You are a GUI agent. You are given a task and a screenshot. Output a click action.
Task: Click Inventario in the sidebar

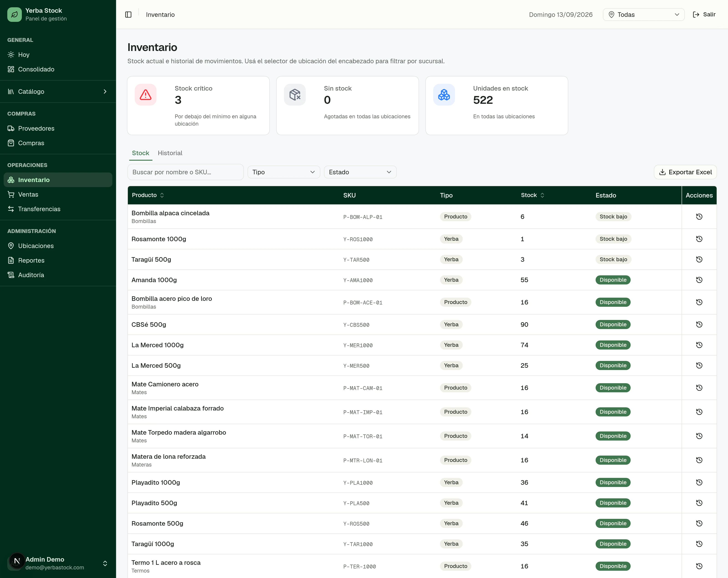(x=58, y=180)
